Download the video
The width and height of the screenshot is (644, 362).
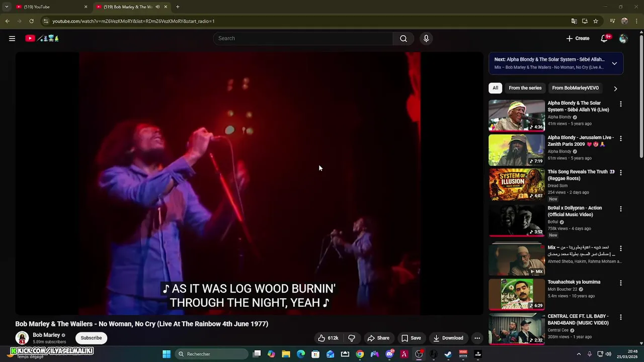click(448, 338)
